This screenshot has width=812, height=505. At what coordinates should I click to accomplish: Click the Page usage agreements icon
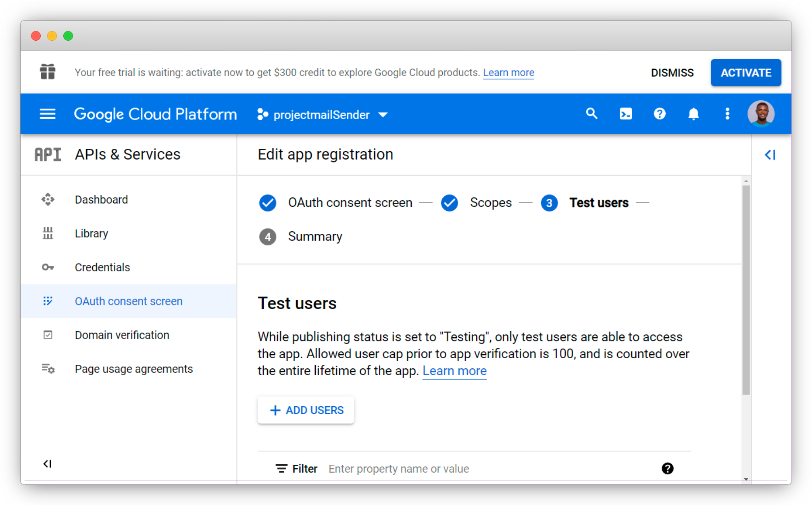[48, 369]
